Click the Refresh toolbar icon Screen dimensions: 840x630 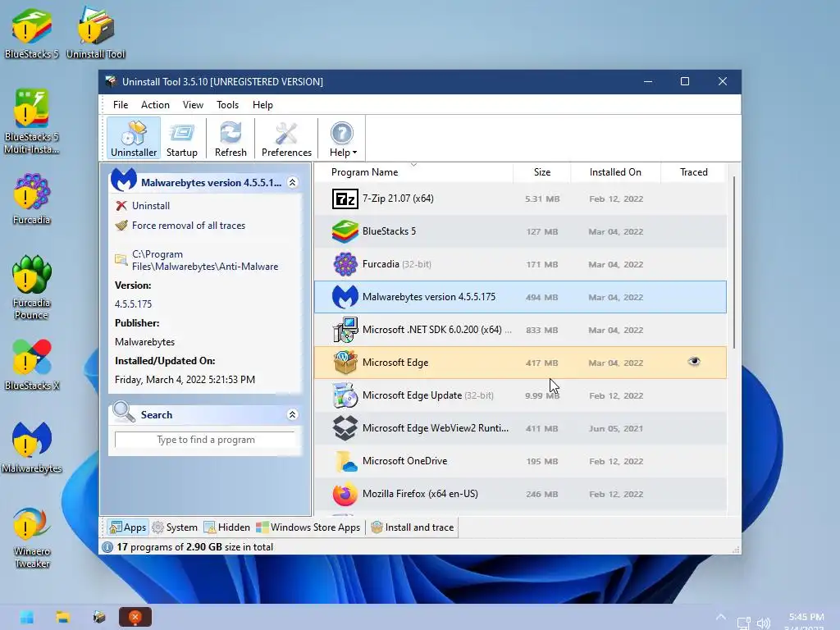tap(231, 138)
